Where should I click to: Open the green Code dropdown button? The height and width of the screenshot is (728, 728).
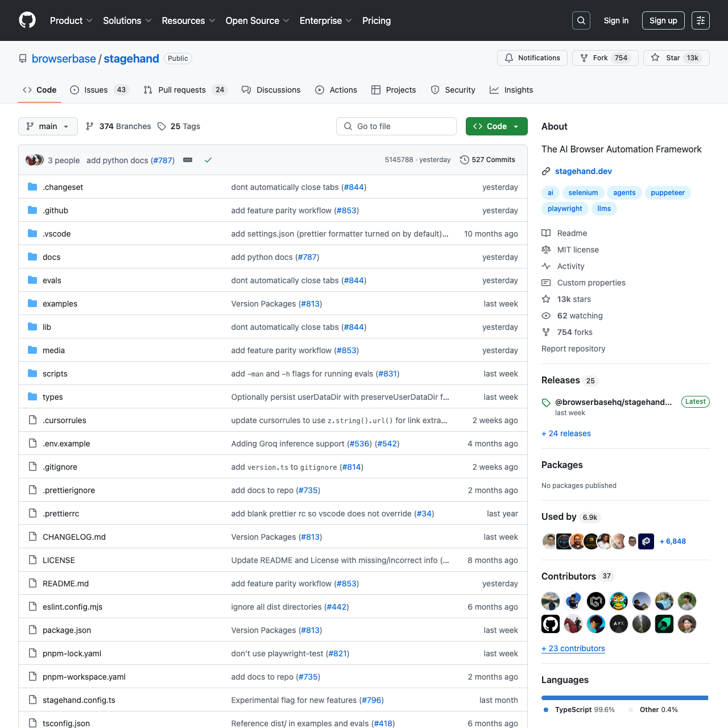pyautogui.click(x=497, y=126)
